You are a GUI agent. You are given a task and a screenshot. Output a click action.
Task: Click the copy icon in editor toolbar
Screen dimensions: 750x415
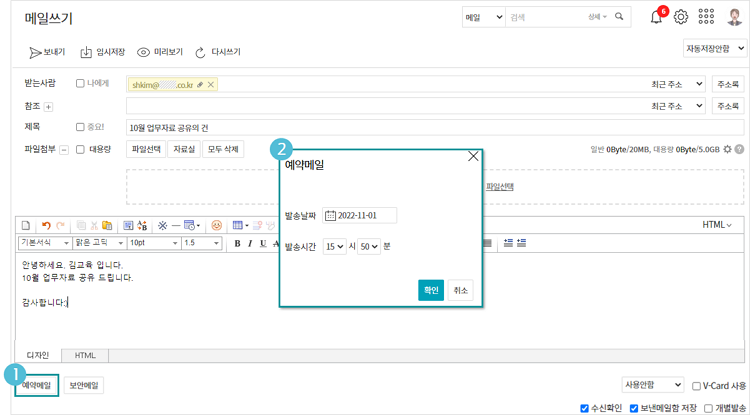81,225
